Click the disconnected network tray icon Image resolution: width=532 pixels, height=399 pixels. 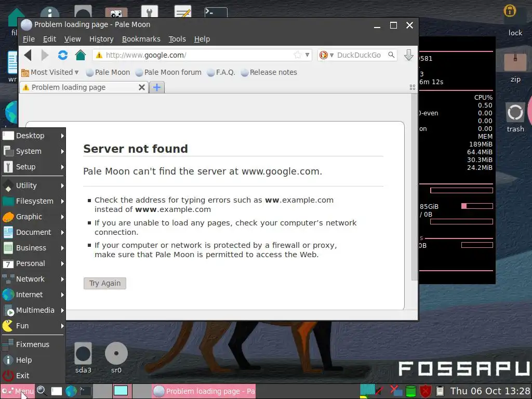(x=395, y=391)
